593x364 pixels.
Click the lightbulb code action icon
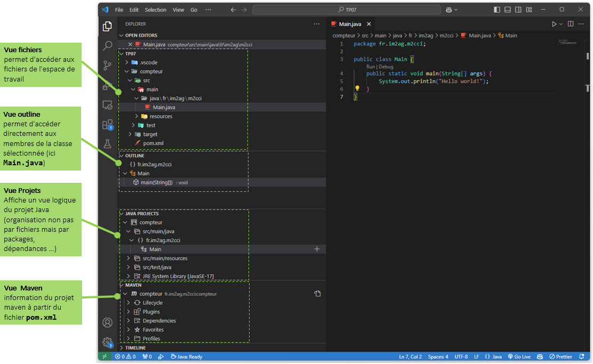[x=357, y=89]
